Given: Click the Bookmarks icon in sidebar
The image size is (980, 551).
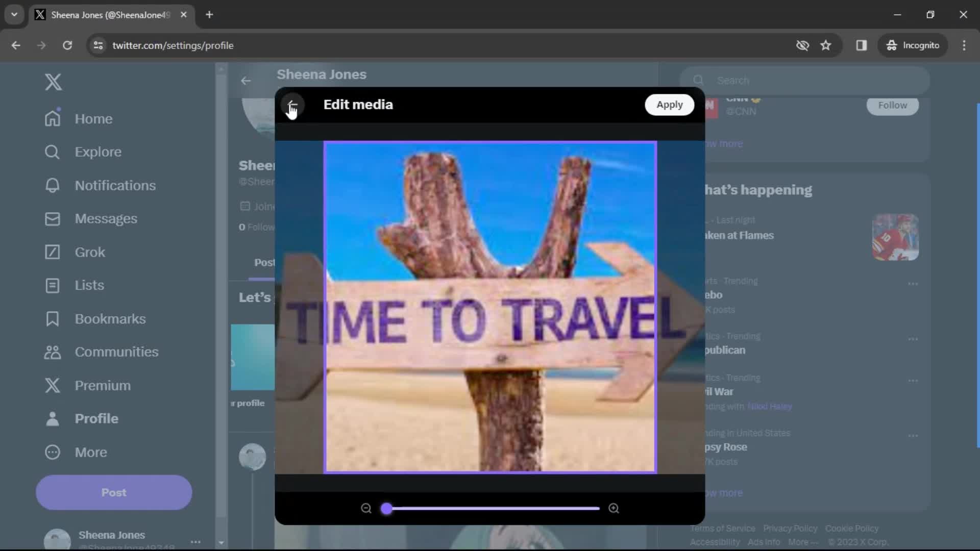Looking at the screenshot, I should pyautogui.click(x=53, y=318).
